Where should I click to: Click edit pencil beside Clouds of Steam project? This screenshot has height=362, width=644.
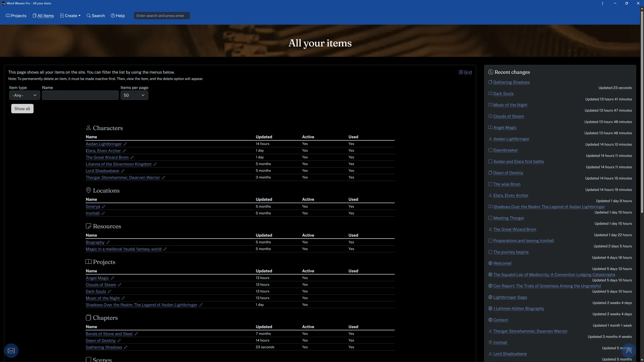[x=120, y=285]
